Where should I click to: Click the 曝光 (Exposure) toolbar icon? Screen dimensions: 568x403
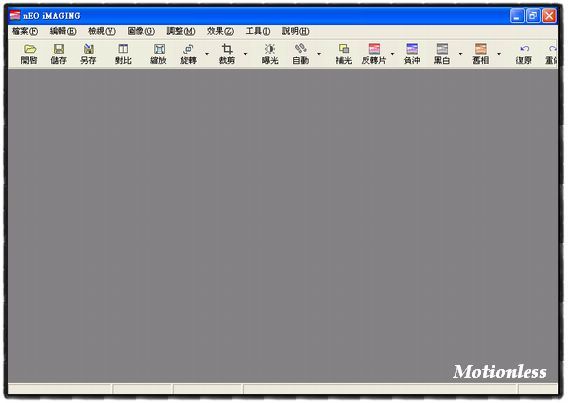click(x=270, y=49)
